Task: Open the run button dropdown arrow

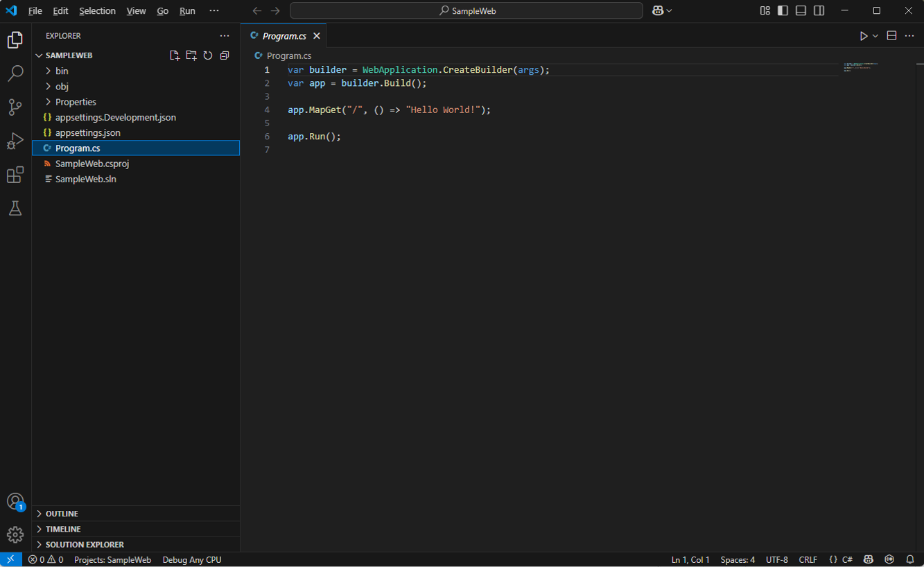Action: (x=875, y=36)
